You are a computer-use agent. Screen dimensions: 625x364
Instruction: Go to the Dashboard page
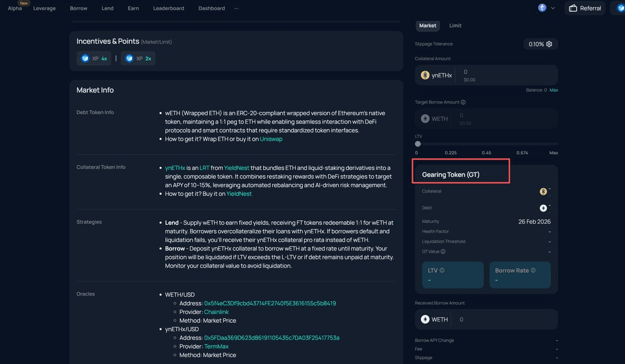click(211, 8)
